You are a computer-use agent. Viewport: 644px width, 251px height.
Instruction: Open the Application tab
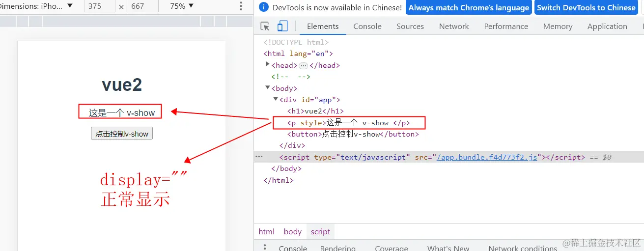[x=607, y=27]
